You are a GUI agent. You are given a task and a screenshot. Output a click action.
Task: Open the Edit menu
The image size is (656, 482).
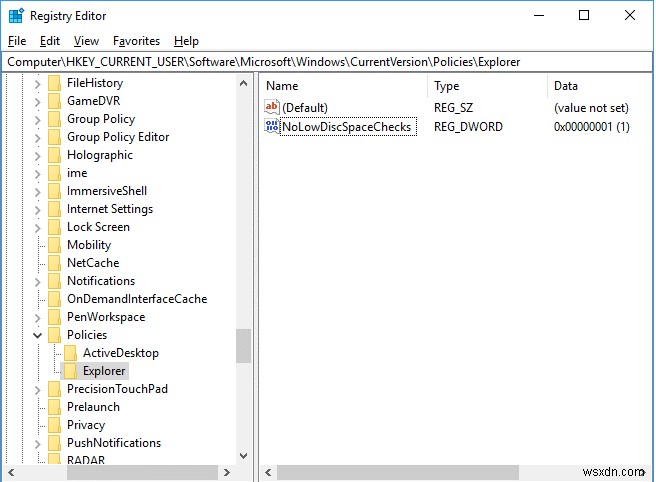50,41
